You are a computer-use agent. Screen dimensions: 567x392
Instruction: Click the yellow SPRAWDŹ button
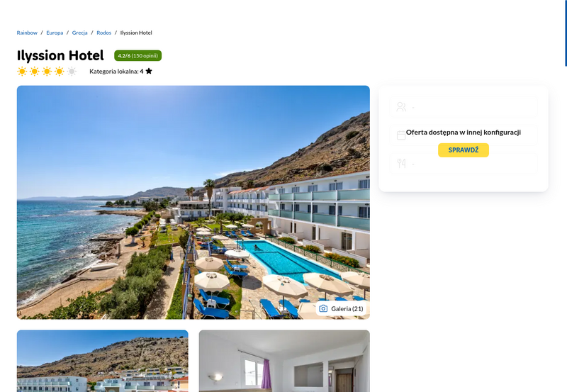(x=464, y=150)
